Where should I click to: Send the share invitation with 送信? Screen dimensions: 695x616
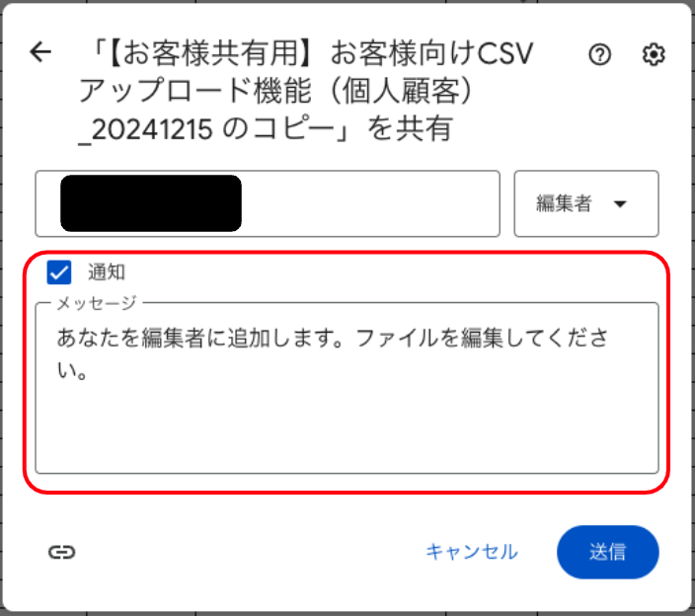pyautogui.click(x=608, y=552)
